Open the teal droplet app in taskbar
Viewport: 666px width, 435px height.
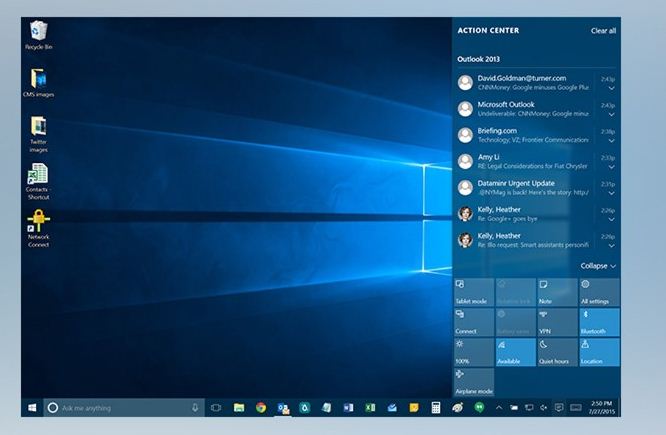pyautogui.click(x=305, y=408)
